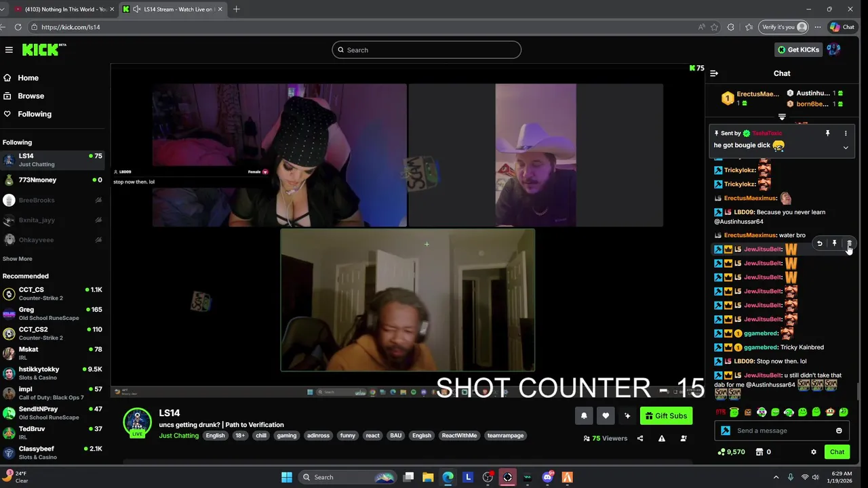Click the user icon right of report

tap(684, 439)
